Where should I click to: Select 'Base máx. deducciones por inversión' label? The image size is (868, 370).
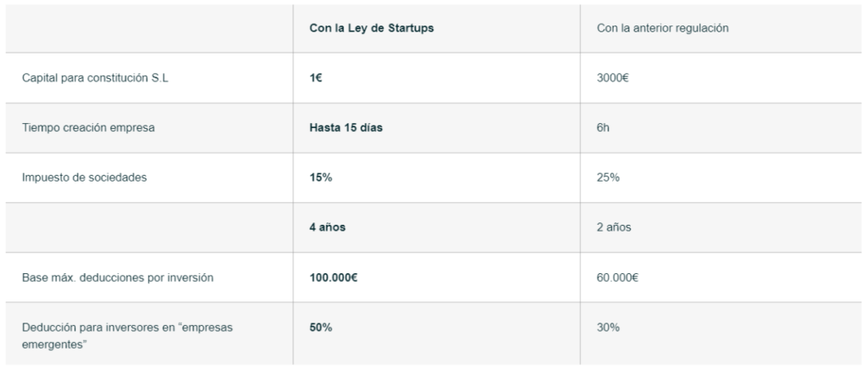coord(116,277)
